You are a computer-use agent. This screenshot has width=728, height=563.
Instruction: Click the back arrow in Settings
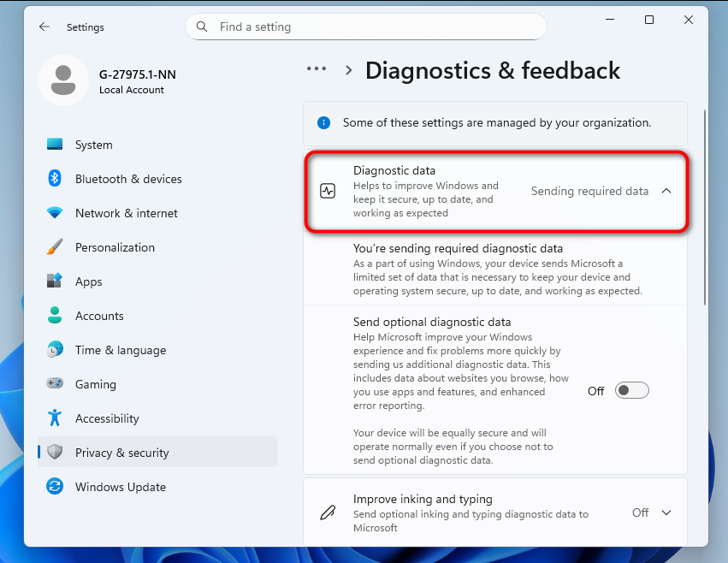44,27
